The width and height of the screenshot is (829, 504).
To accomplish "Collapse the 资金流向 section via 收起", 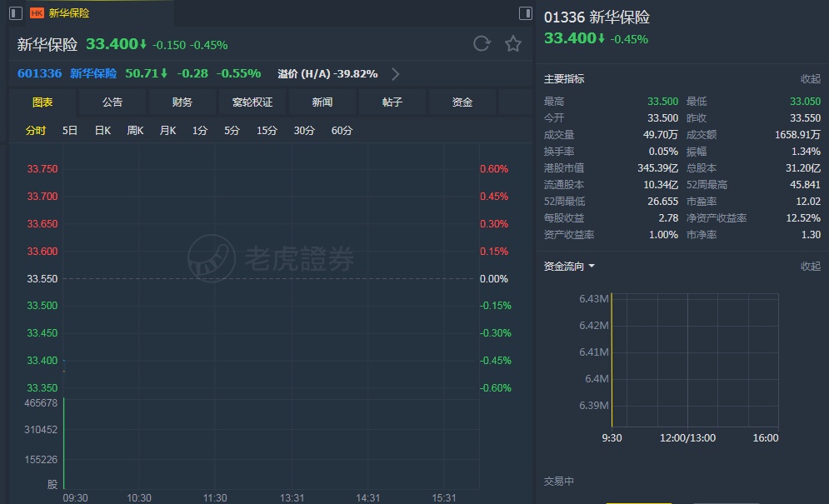I will point(810,266).
